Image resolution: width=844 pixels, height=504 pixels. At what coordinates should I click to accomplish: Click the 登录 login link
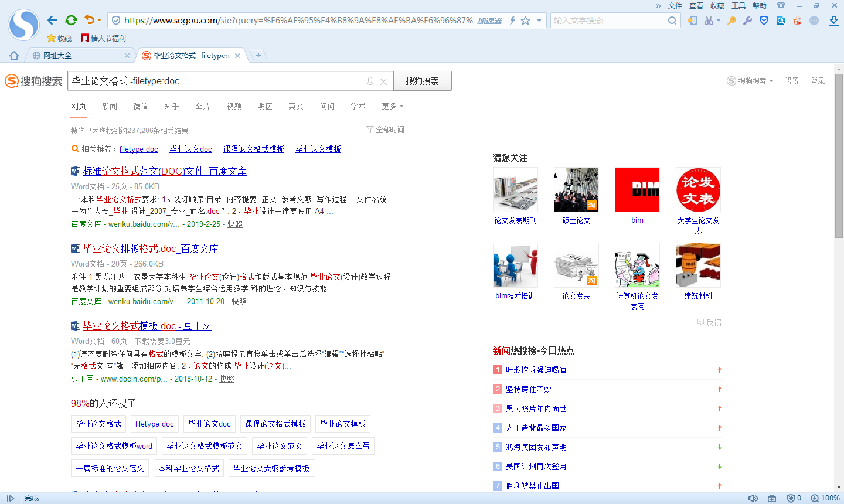coord(818,81)
